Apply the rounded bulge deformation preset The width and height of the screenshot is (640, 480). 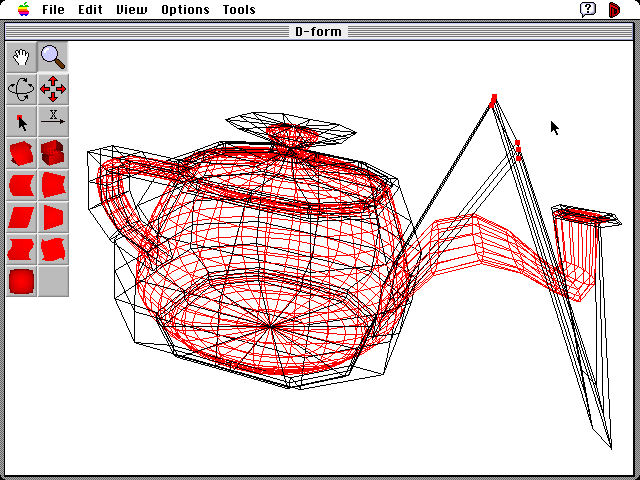[21, 281]
